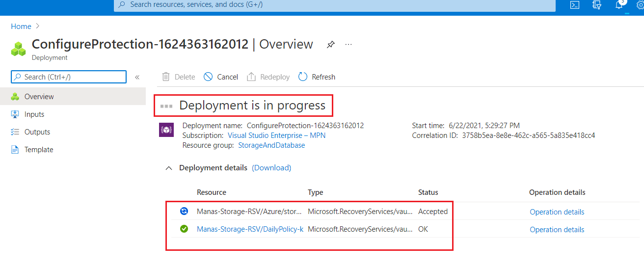
Task: Click the Resource column header
Action: point(212,192)
